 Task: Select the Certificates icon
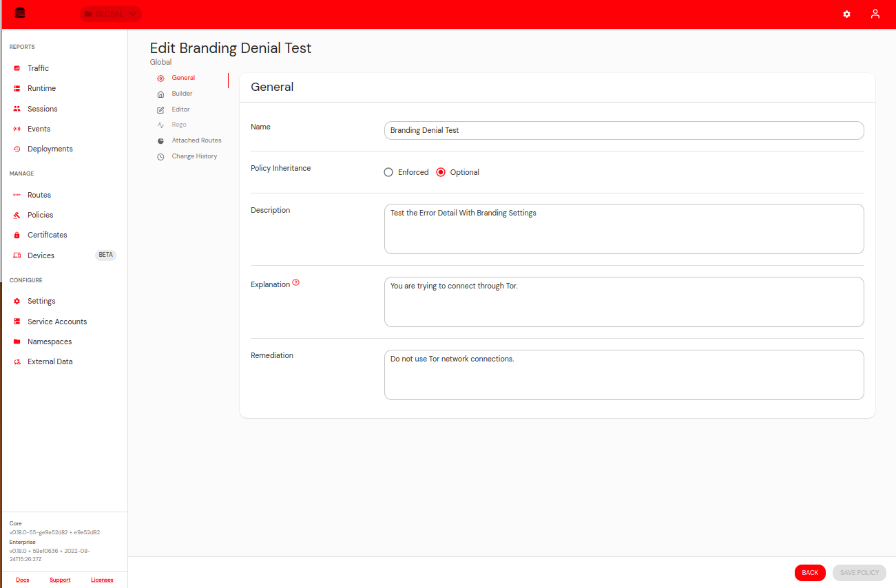pyautogui.click(x=17, y=234)
